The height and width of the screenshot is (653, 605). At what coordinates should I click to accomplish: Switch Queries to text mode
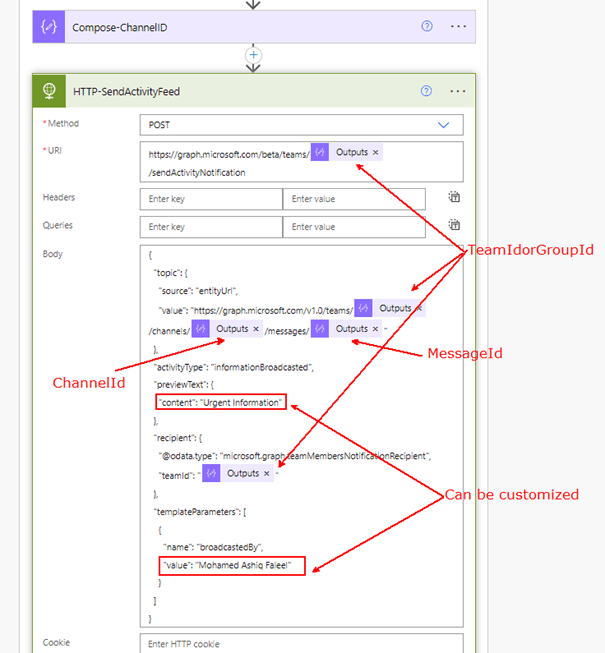pos(454,226)
